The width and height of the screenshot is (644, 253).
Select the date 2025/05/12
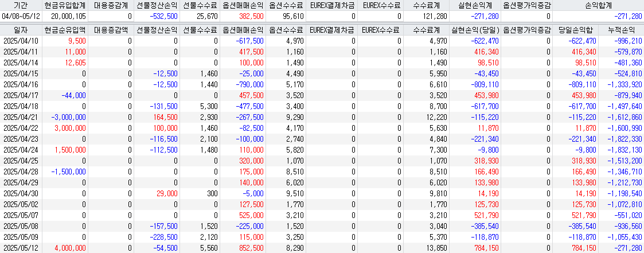click(x=21, y=248)
